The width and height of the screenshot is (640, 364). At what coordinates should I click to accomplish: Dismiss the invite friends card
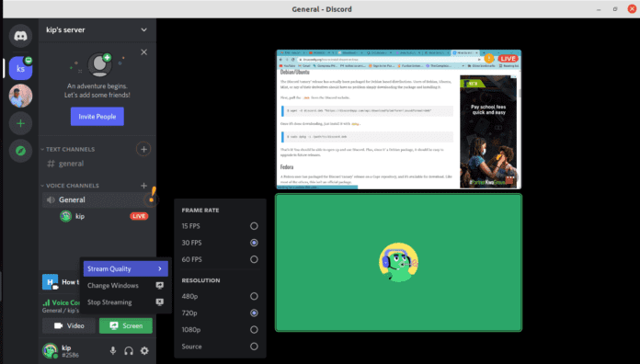coord(144,52)
